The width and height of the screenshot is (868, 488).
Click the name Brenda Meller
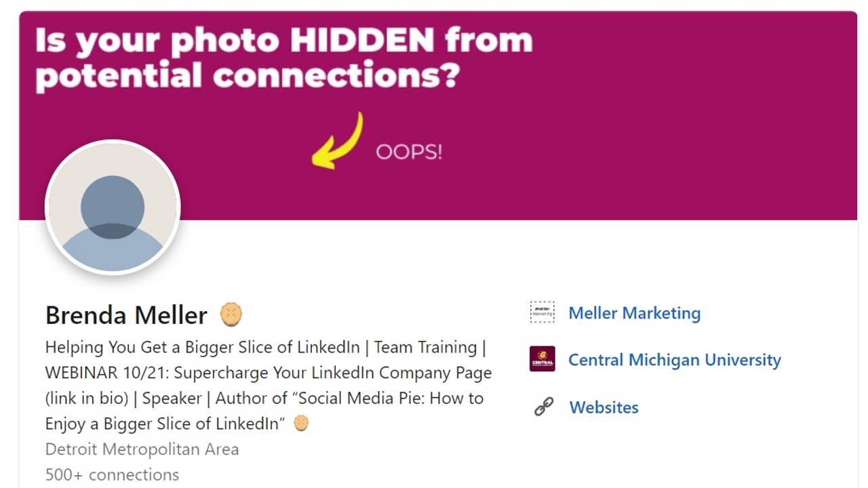coord(125,314)
